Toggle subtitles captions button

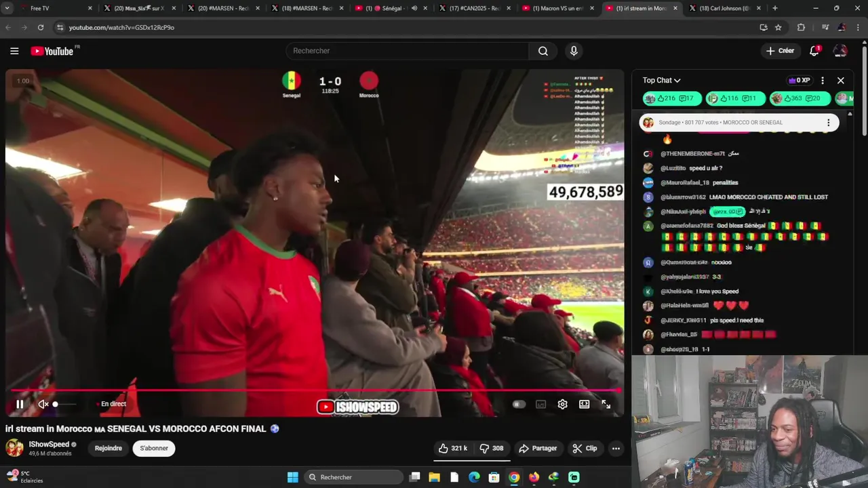click(x=541, y=405)
